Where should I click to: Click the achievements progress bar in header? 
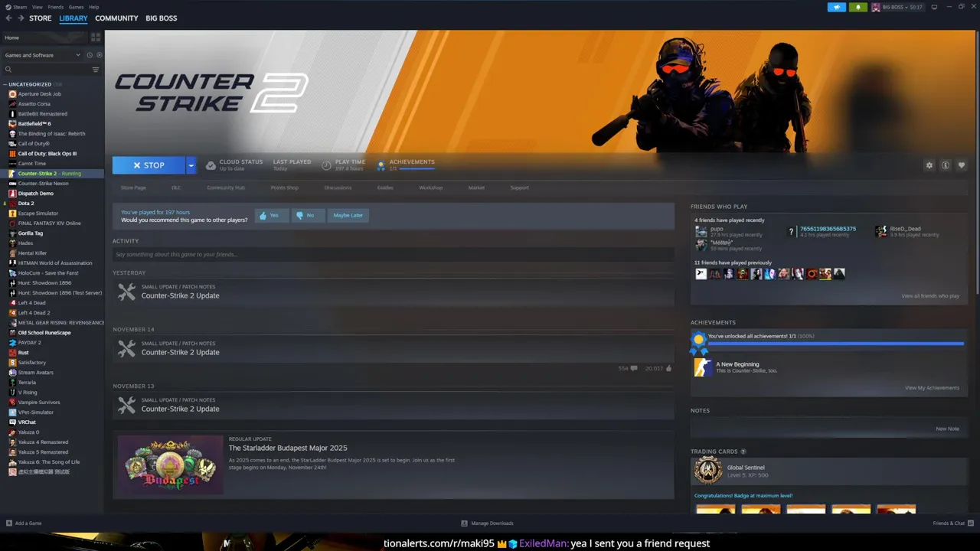[x=416, y=168]
